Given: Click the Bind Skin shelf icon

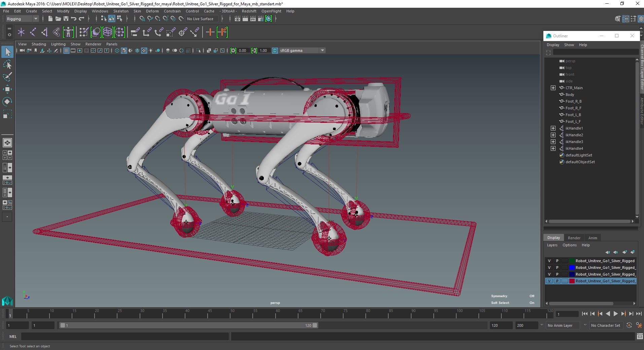Looking at the screenshot, I should point(57,32).
